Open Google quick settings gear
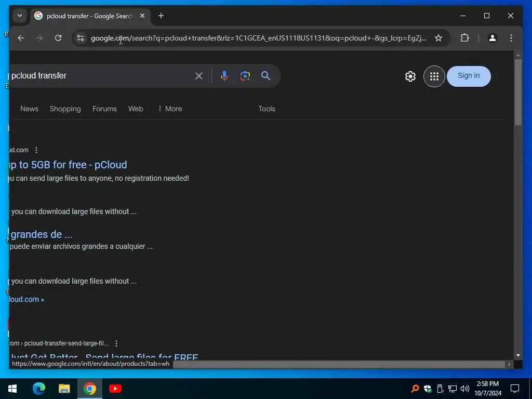 coord(410,76)
